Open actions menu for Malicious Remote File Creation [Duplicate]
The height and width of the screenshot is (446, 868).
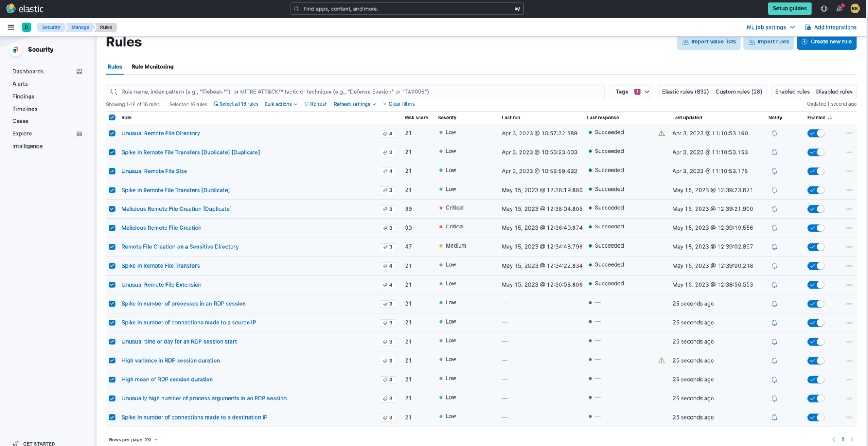[x=848, y=209]
